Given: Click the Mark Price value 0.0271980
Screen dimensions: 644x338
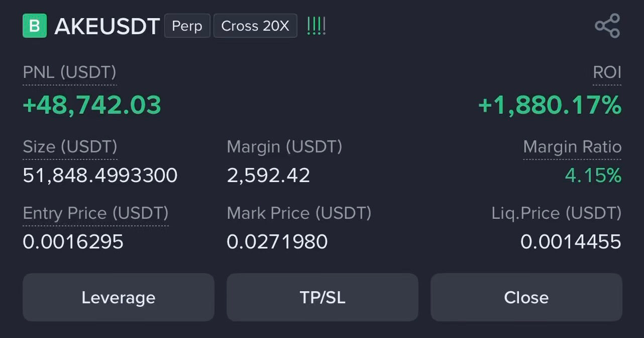Looking at the screenshot, I should [277, 242].
